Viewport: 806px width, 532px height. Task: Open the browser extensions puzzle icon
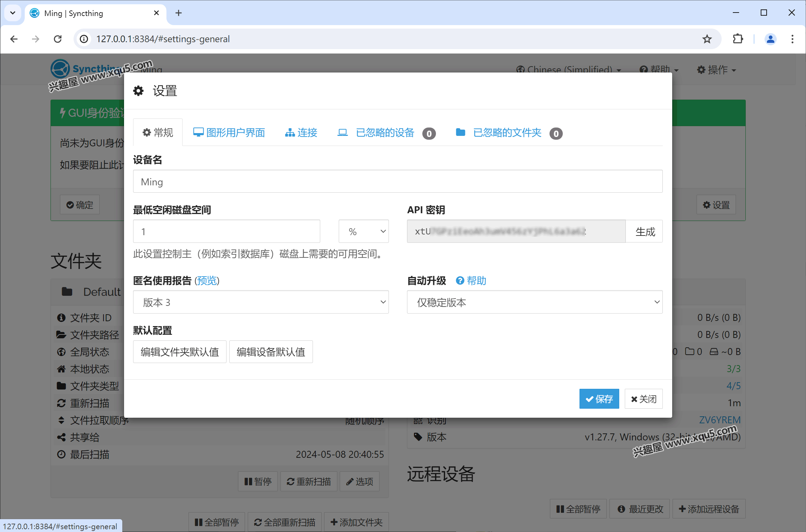(738, 39)
